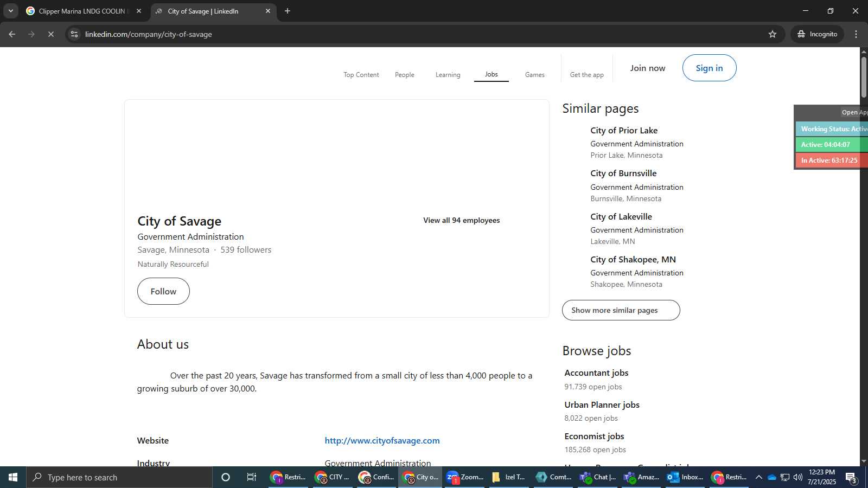Browse Accountant jobs link

[x=596, y=373]
